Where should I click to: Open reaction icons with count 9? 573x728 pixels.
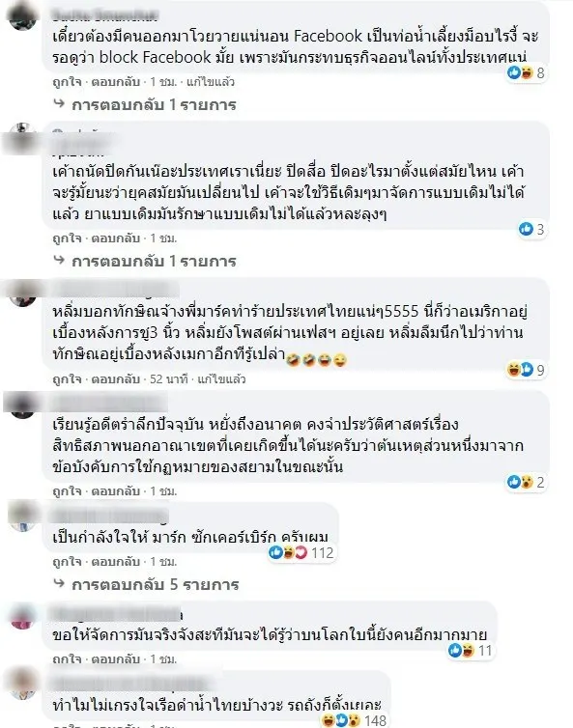click(x=526, y=370)
